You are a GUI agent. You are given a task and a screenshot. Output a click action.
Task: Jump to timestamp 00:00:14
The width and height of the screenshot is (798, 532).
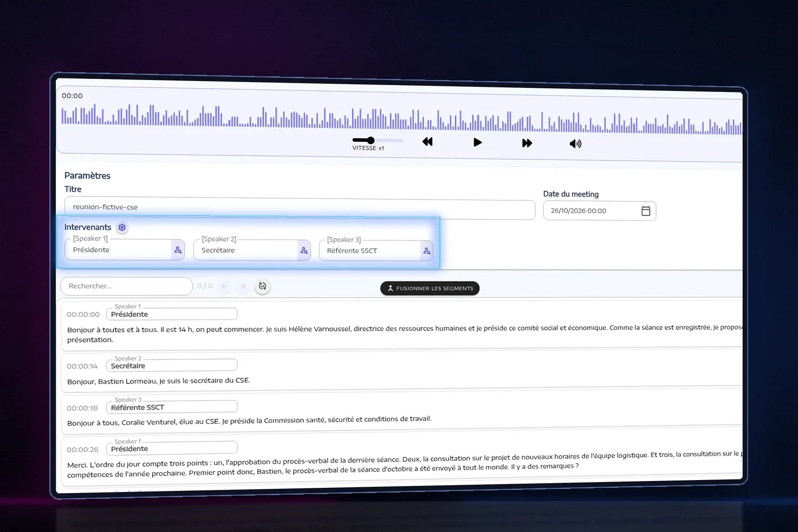pos(82,366)
